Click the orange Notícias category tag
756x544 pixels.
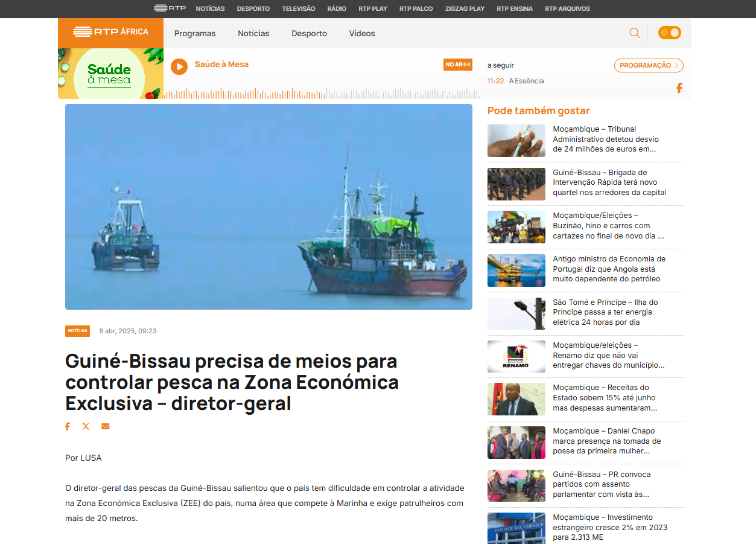tap(77, 331)
